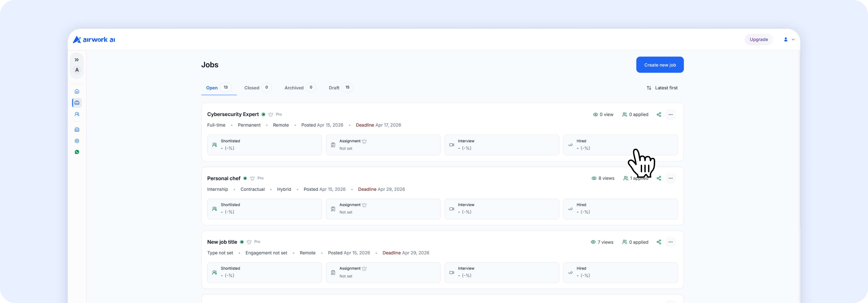
Task: Open Hired card of Personal chef
Action: pos(620,209)
